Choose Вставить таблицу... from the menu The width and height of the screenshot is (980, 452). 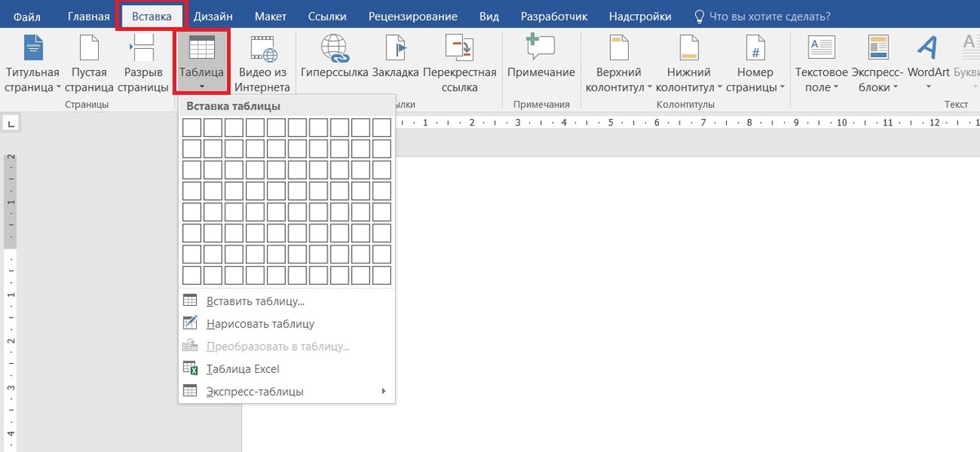(x=287, y=301)
